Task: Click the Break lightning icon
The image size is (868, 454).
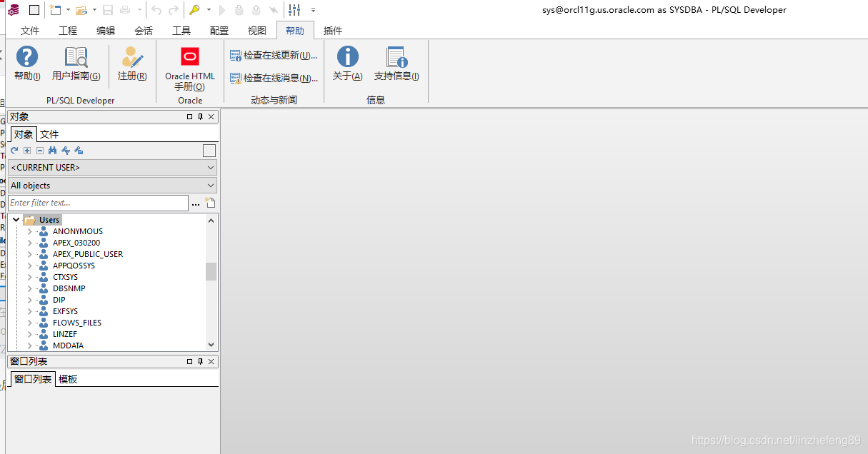Action: pyautogui.click(x=273, y=10)
